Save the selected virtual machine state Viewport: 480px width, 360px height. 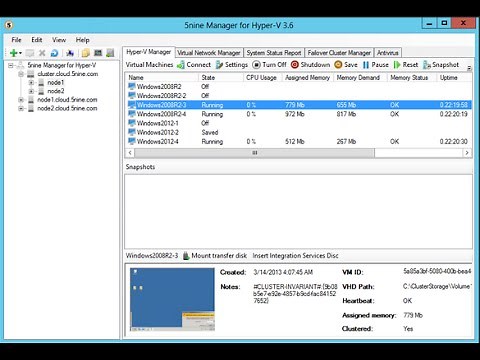tap(346, 65)
